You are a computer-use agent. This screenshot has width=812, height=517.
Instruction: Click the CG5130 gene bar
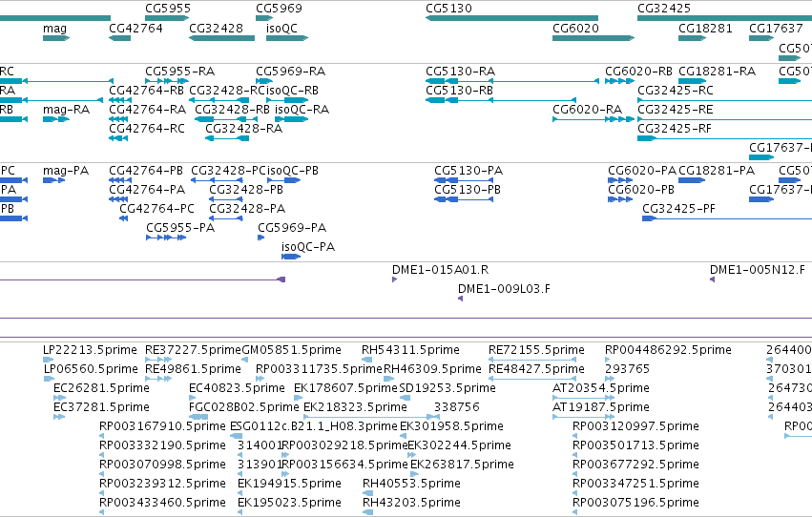click(x=511, y=18)
